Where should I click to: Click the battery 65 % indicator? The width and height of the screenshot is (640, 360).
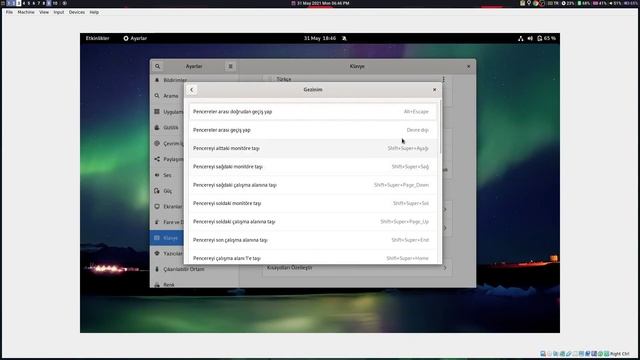coord(547,38)
